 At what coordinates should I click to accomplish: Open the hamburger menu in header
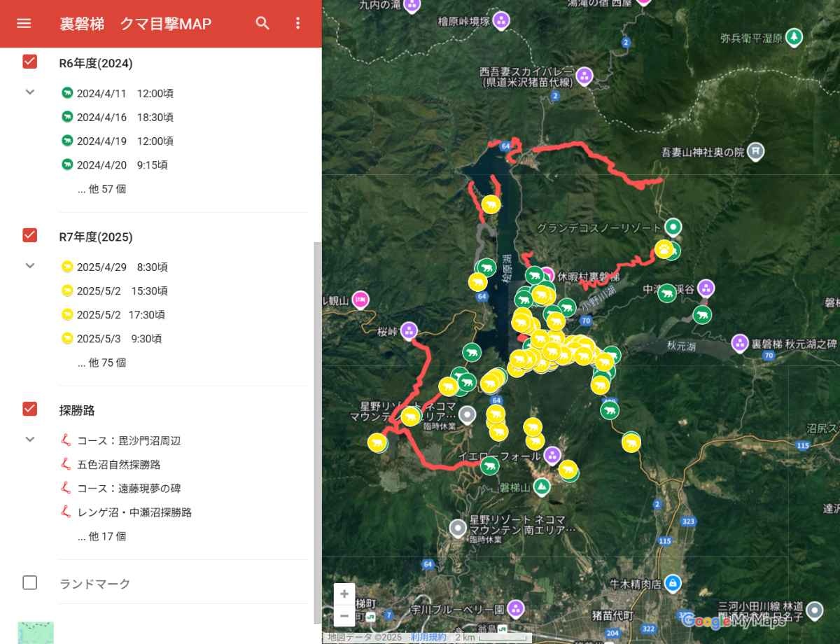24,23
